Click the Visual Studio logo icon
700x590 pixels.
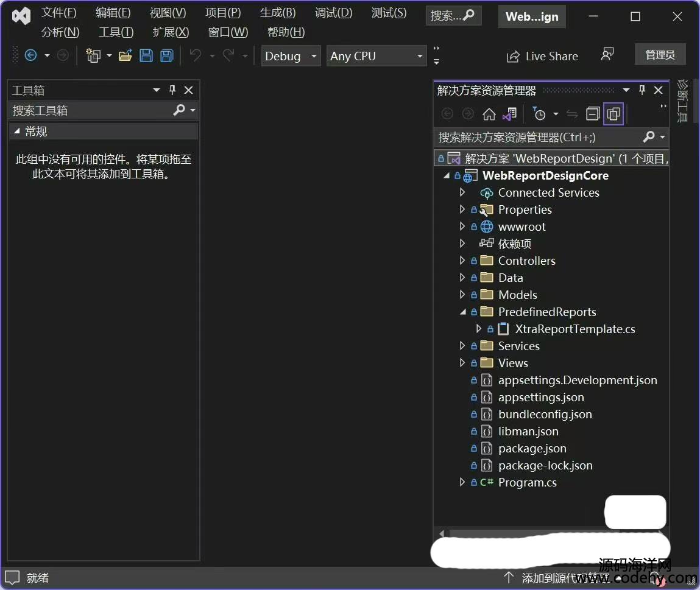click(x=21, y=16)
